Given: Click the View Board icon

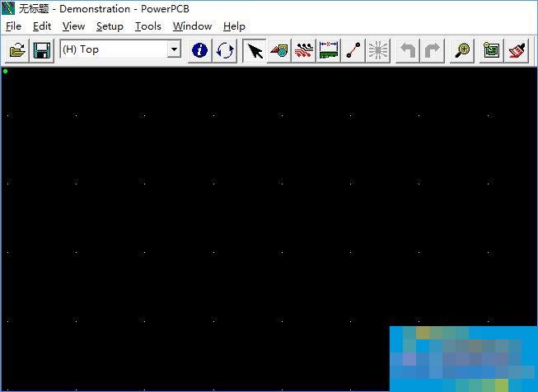Looking at the screenshot, I should coord(491,50).
